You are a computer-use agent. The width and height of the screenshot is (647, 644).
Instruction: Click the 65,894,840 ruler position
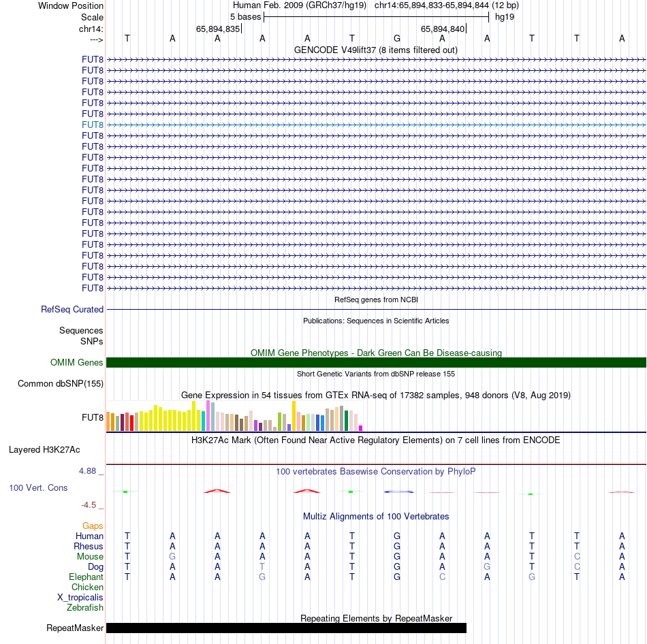pyautogui.click(x=442, y=29)
